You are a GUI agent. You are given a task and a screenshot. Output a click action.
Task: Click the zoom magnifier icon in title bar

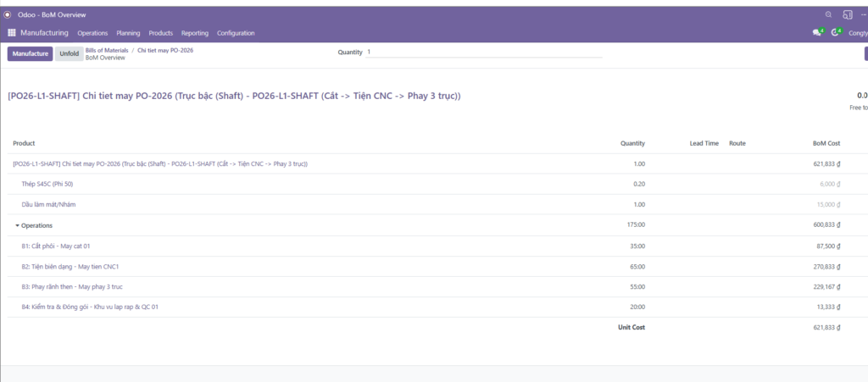coord(828,15)
